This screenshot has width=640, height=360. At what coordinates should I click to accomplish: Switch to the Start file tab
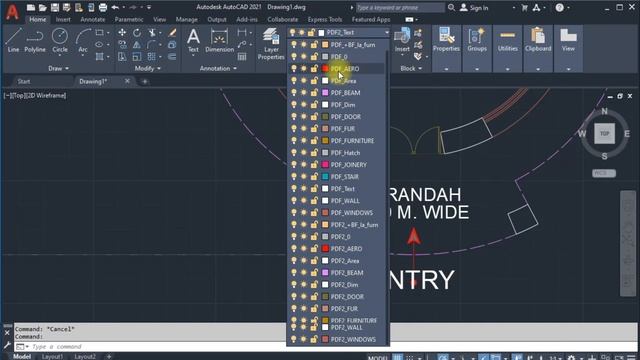click(24, 81)
